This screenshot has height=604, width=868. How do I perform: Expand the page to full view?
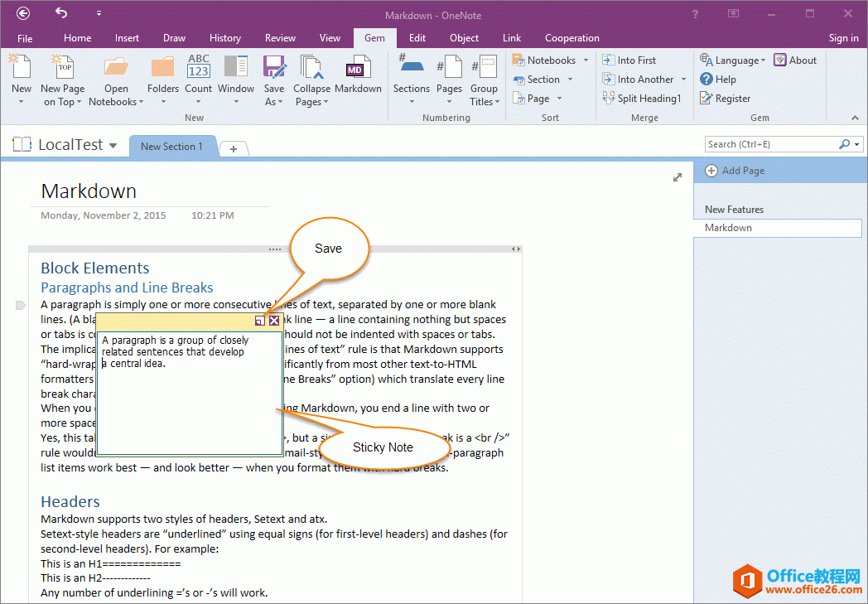click(678, 177)
